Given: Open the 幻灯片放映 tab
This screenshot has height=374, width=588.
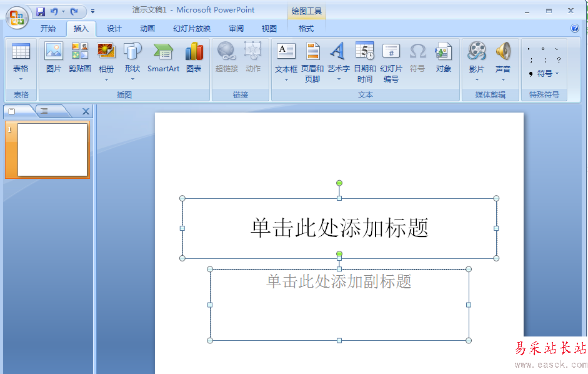Looking at the screenshot, I should point(192,29).
